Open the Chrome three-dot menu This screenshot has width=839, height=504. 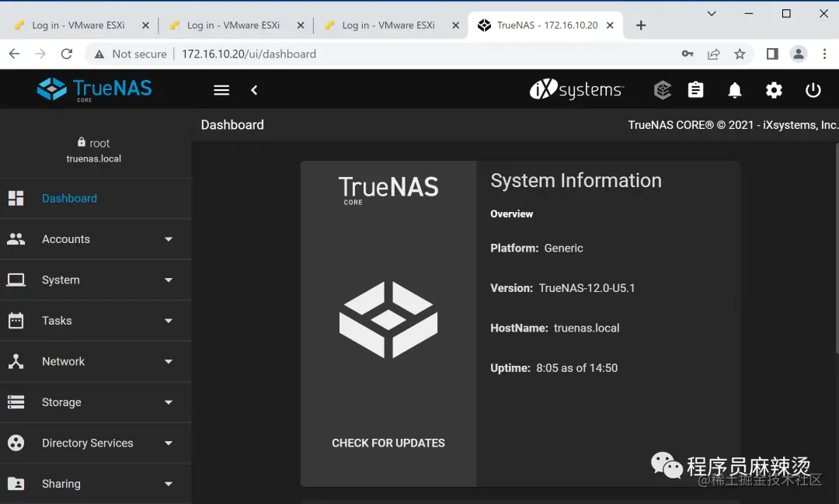824,54
